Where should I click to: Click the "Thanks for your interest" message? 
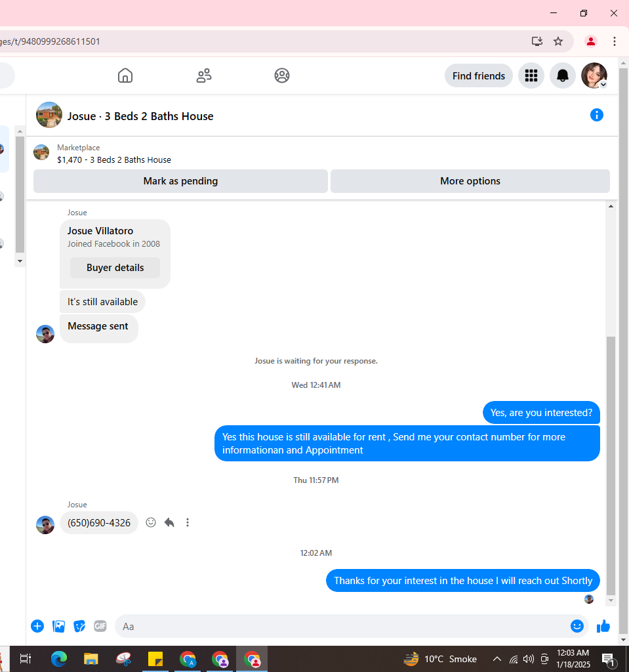[x=463, y=581]
